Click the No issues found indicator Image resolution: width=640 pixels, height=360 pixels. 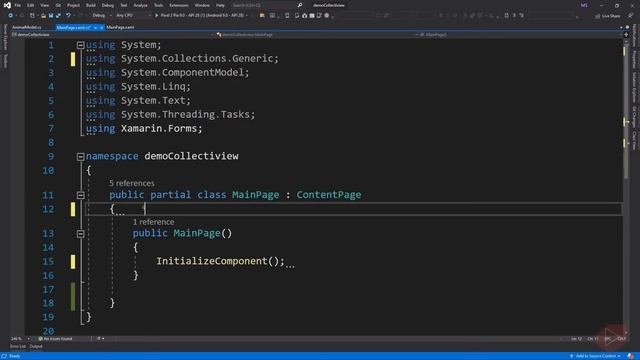[x=55, y=339]
